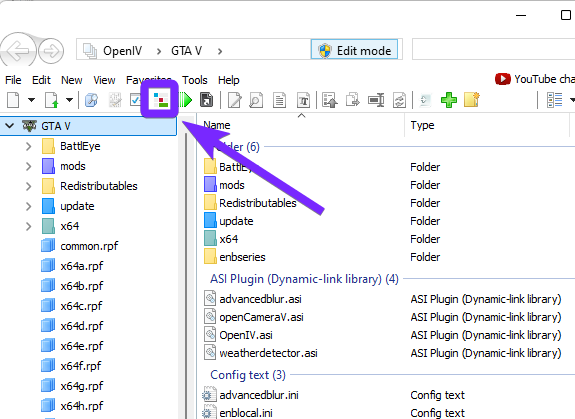
Task: Open the New menu
Action: [72, 80]
